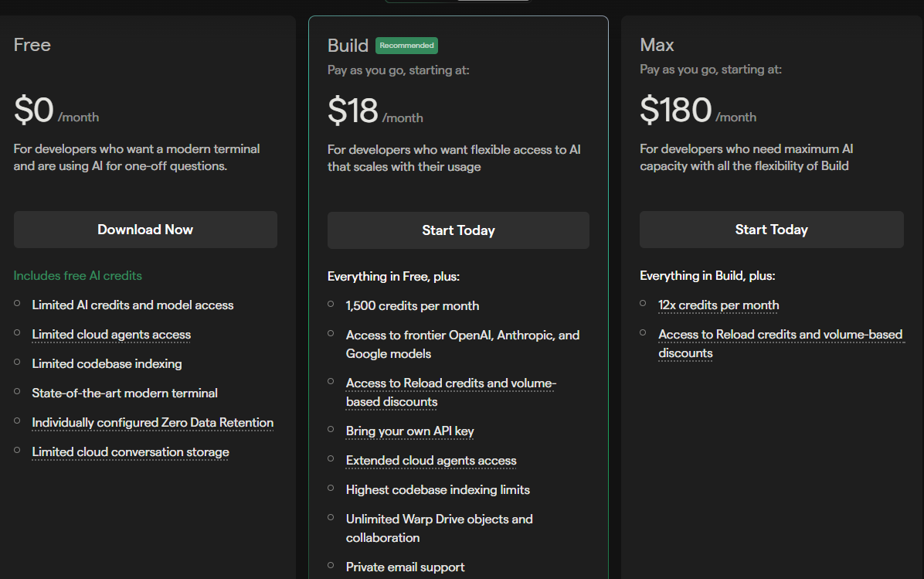Click the bullet beside "State-of-the-art modern terminal"
924x579 pixels.
pos(17,391)
